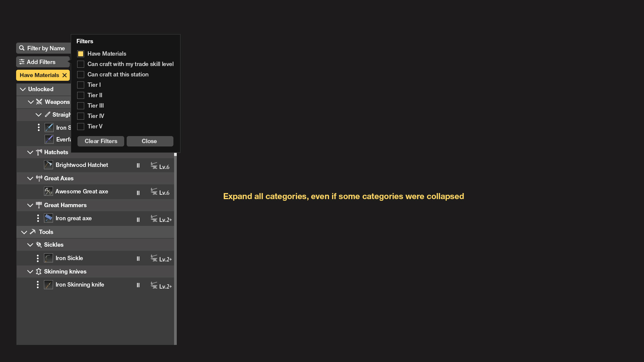
Task: Collapse the Great Hammers category
Action: (30, 205)
